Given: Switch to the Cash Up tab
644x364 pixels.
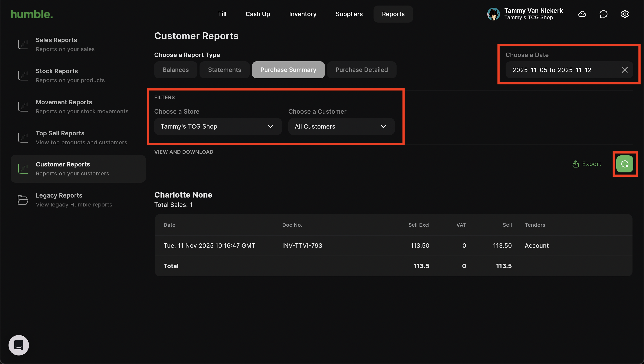Looking at the screenshot, I should (258, 14).
